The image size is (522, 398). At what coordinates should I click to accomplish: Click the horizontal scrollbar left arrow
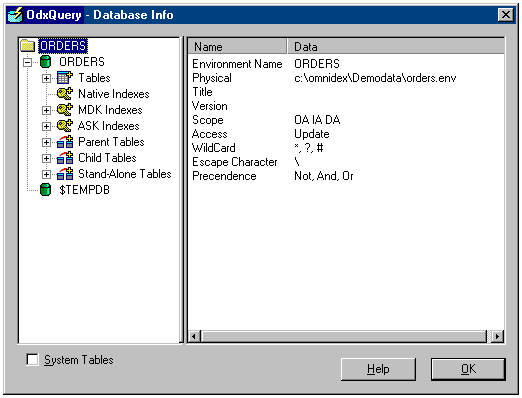click(194, 336)
